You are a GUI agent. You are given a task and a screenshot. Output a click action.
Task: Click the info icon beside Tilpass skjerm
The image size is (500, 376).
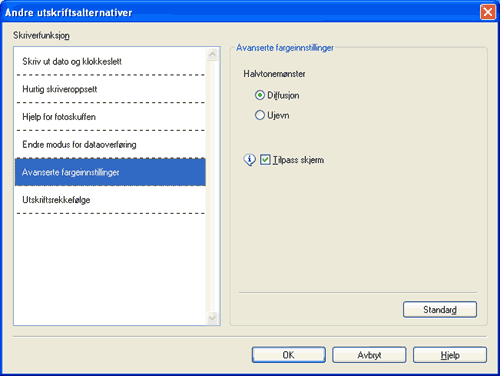(x=249, y=160)
